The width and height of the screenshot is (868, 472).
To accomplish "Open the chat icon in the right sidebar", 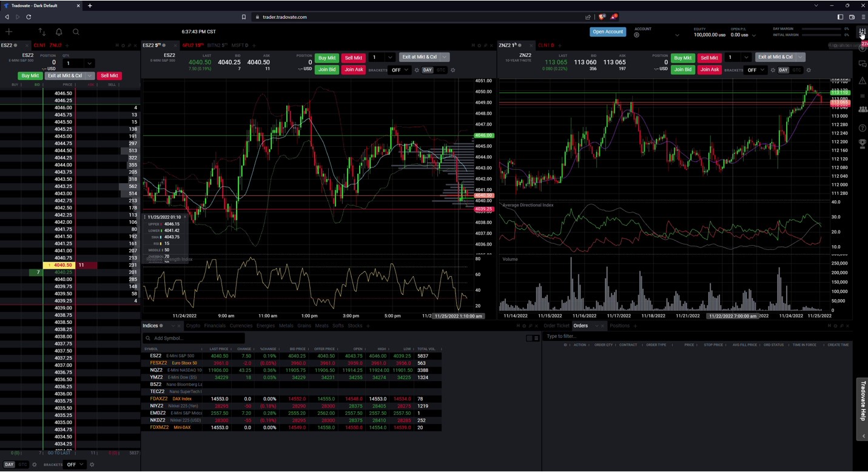I will click(x=863, y=64).
